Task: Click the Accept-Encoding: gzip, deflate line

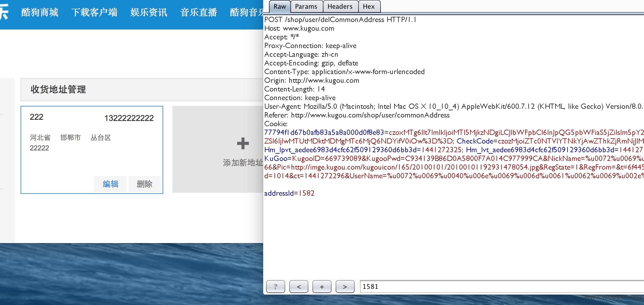Action: [x=311, y=63]
